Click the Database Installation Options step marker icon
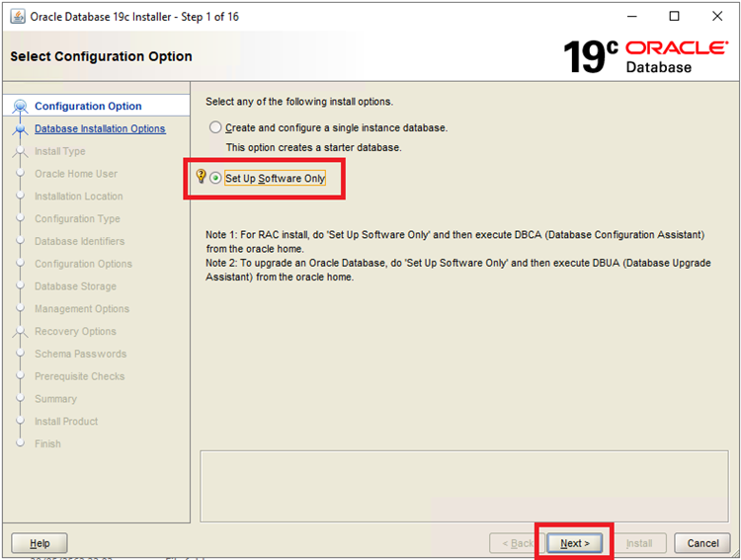Image resolution: width=741 pixels, height=560 pixels. click(20, 129)
